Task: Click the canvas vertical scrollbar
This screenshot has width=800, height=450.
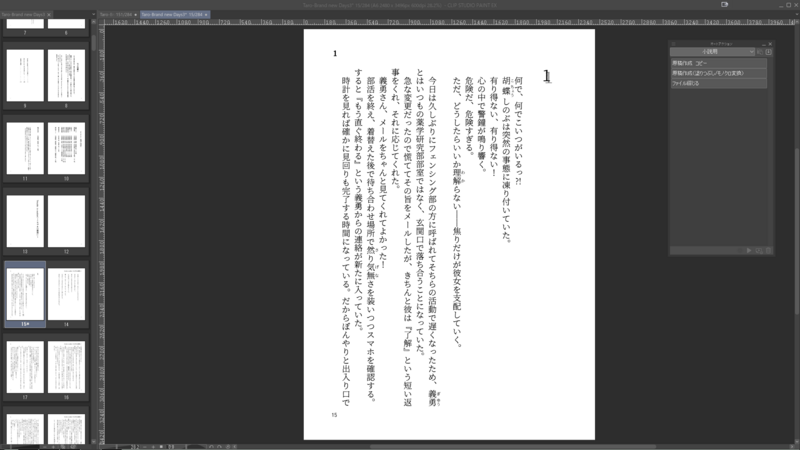Action: click(797, 230)
